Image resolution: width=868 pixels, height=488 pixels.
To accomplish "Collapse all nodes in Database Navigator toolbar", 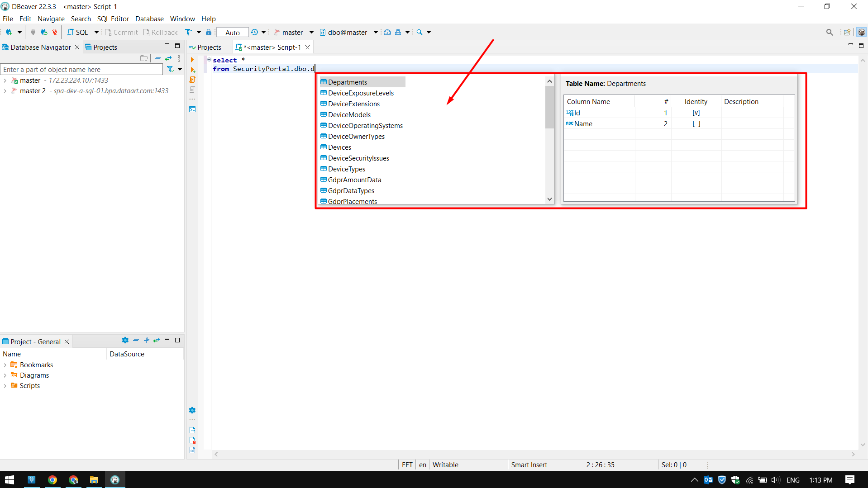I will [x=158, y=58].
